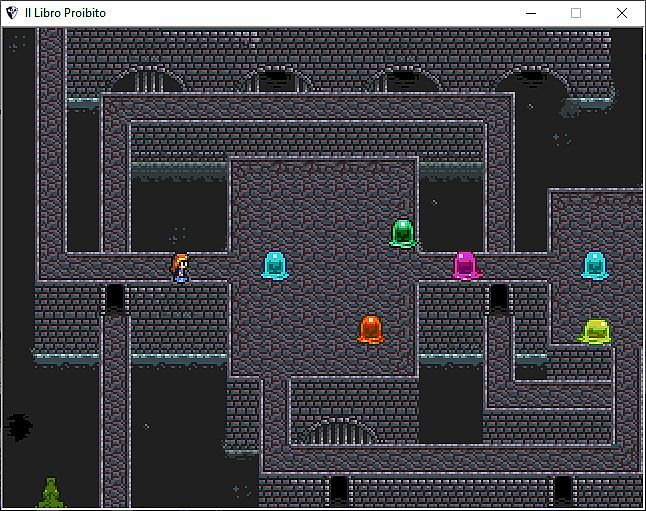This screenshot has height=511, width=646.
Task: Click the barred sewer grate at top left
Action: click(149, 79)
